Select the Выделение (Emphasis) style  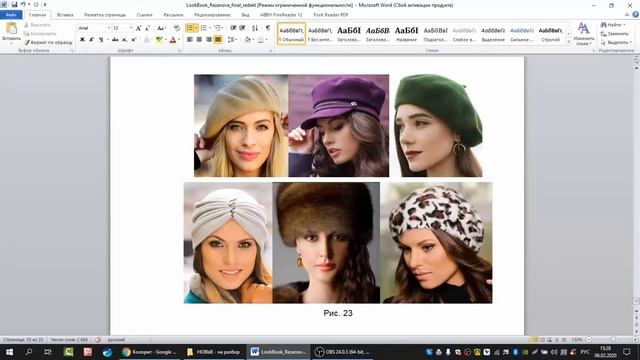tap(493, 33)
